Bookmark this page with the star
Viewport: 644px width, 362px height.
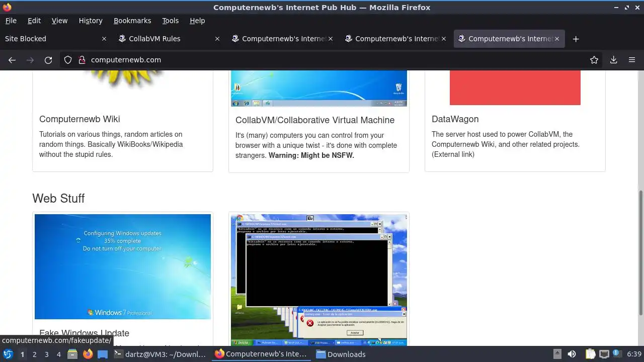[594, 60]
